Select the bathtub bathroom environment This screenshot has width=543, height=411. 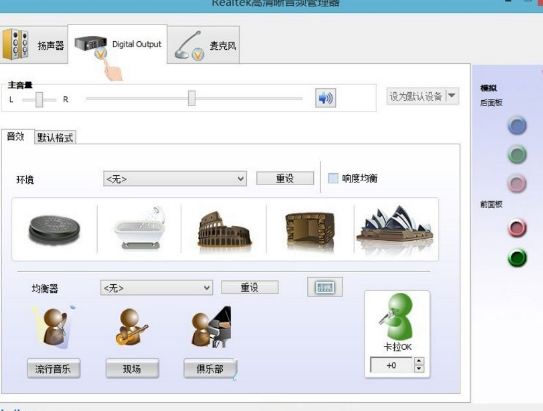point(140,227)
